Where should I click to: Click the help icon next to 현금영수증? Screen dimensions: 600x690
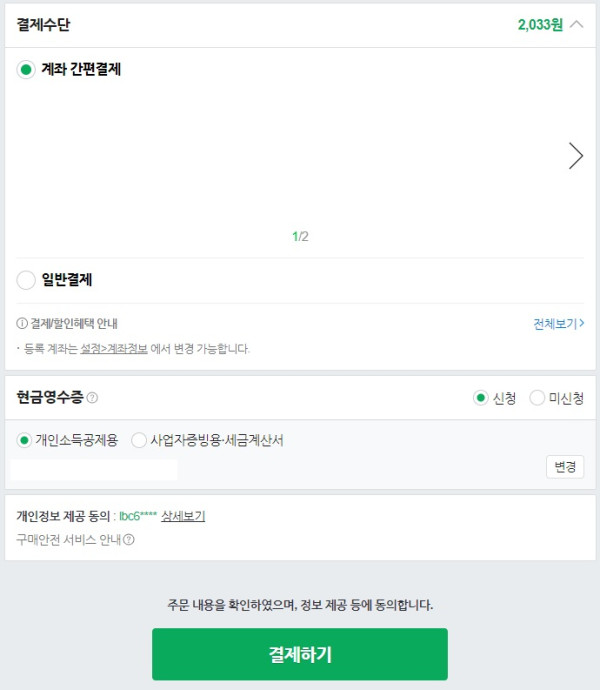(92, 398)
